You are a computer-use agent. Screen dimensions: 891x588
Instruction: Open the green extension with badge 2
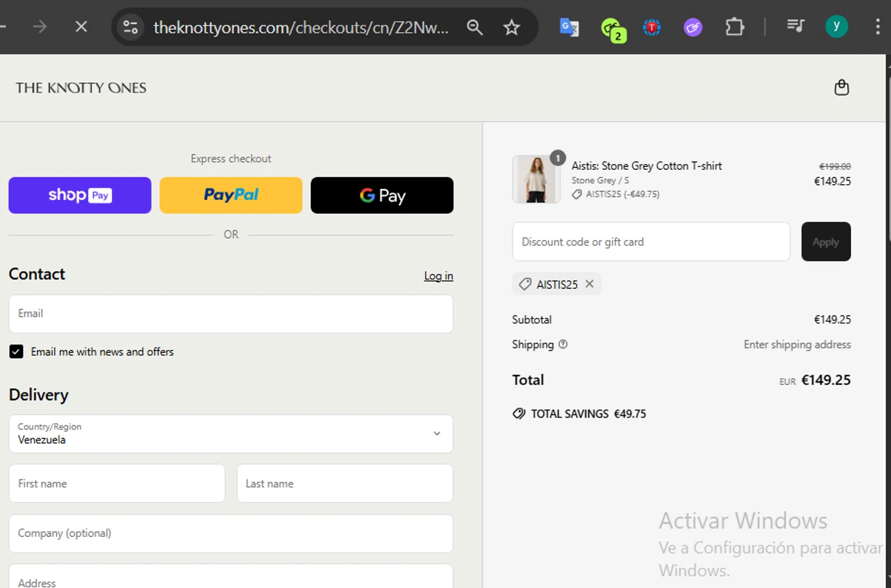point(612,29)
